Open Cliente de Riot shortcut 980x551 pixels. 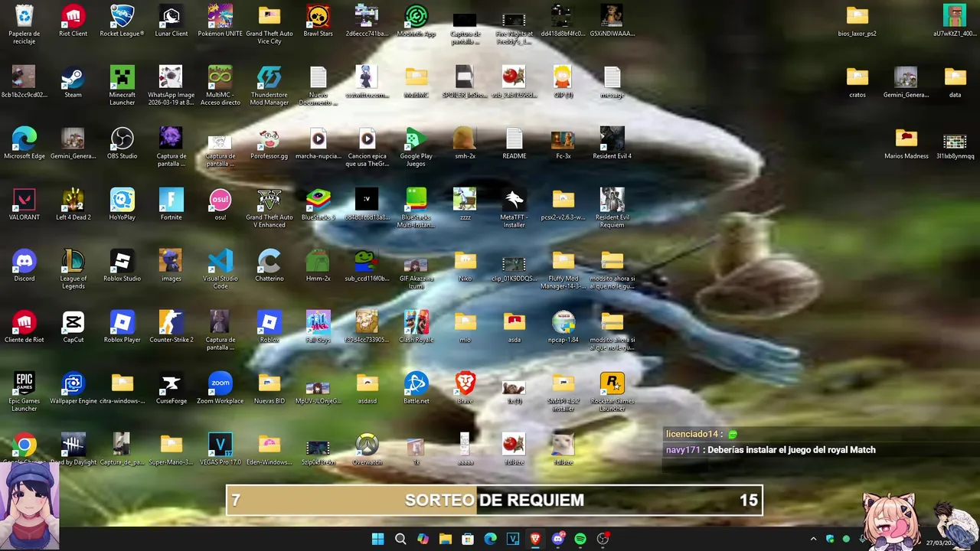coord(24,327)
